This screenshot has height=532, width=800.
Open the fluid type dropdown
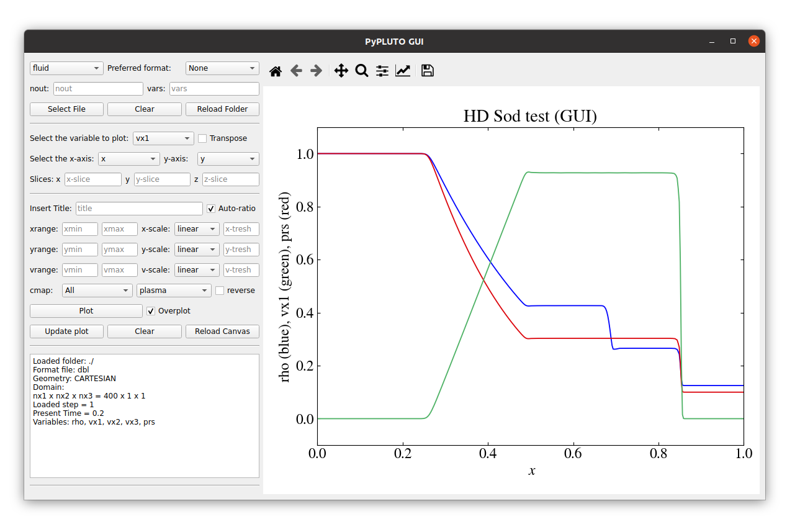[66, 68]
